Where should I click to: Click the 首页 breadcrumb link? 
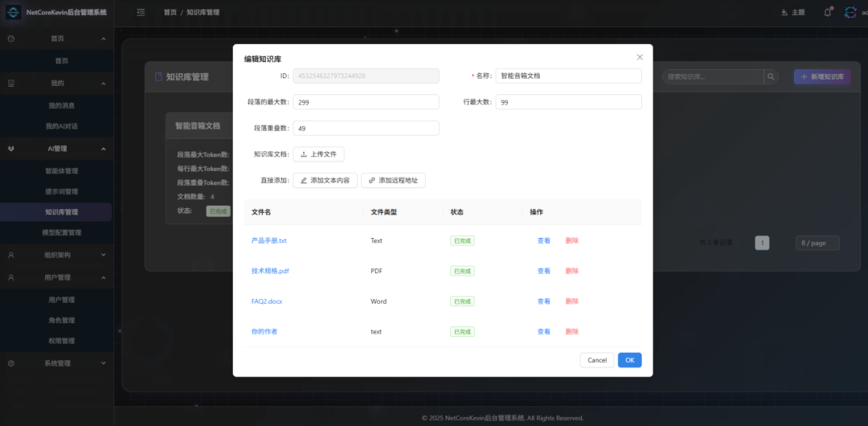[x=170, y=12]
